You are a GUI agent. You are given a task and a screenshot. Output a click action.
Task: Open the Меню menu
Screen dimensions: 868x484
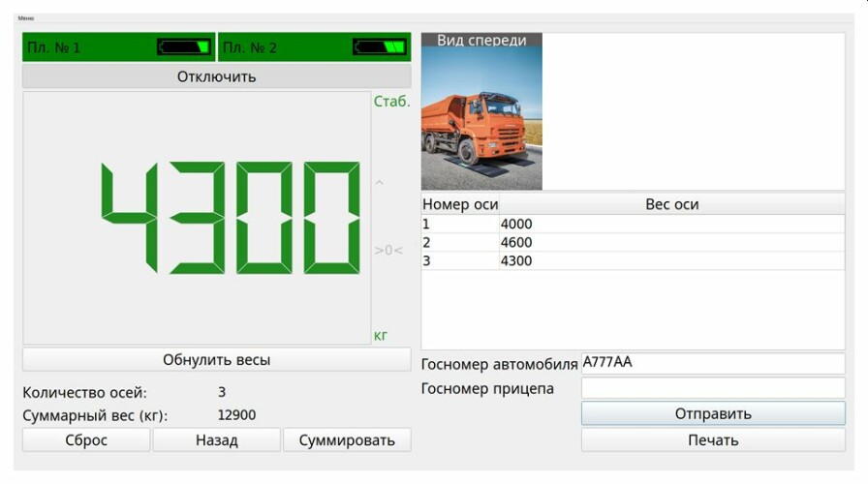point(25,17)
